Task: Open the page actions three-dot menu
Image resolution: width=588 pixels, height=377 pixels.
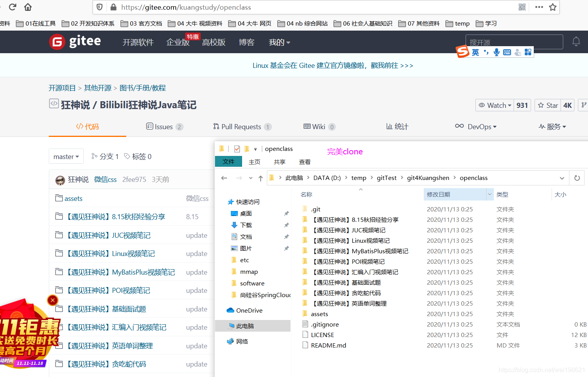Action: click(539, 7)
